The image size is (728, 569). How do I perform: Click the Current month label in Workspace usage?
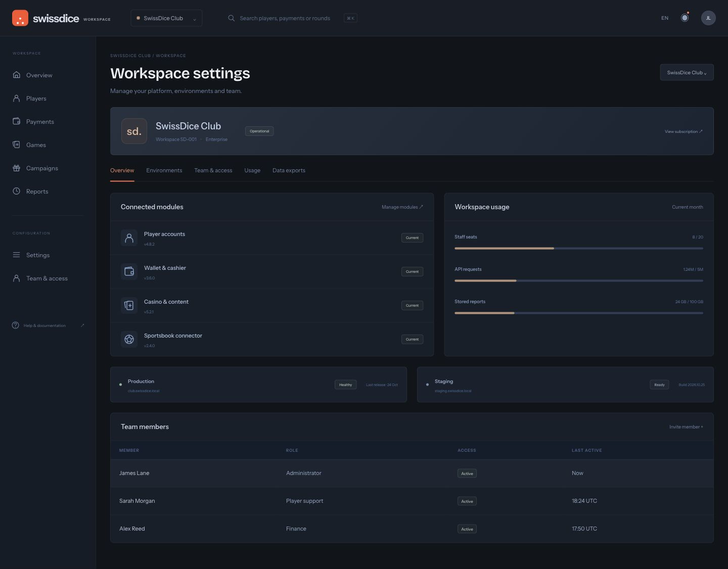point(687,207)
